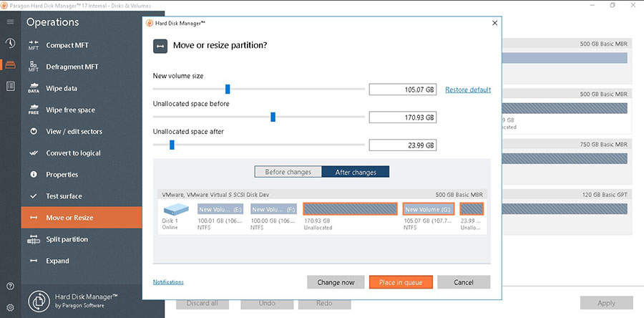Click the 'Operations' heading text
Screen dimensions: 644x318
tap(52, 22)
